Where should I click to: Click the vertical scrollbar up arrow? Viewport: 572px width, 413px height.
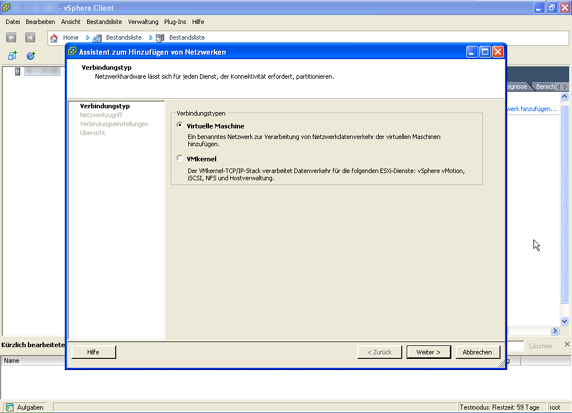pos(564,97)
